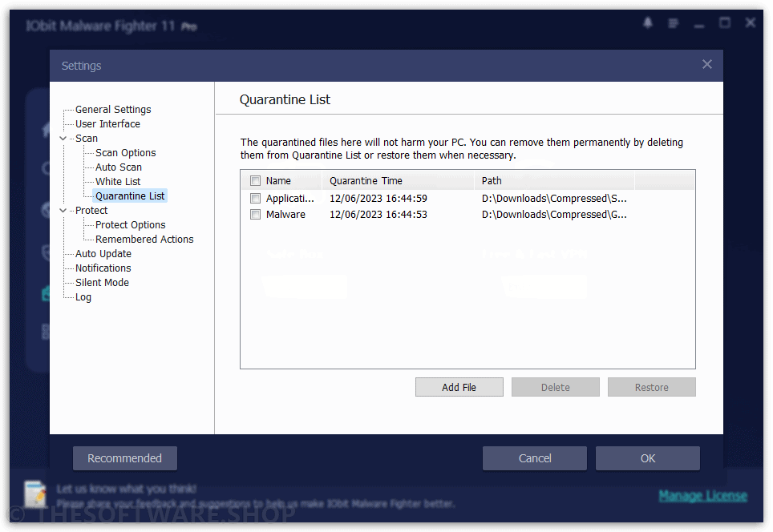Open Notifications settings
Screen dimensions: 773x532
[103, 268]
